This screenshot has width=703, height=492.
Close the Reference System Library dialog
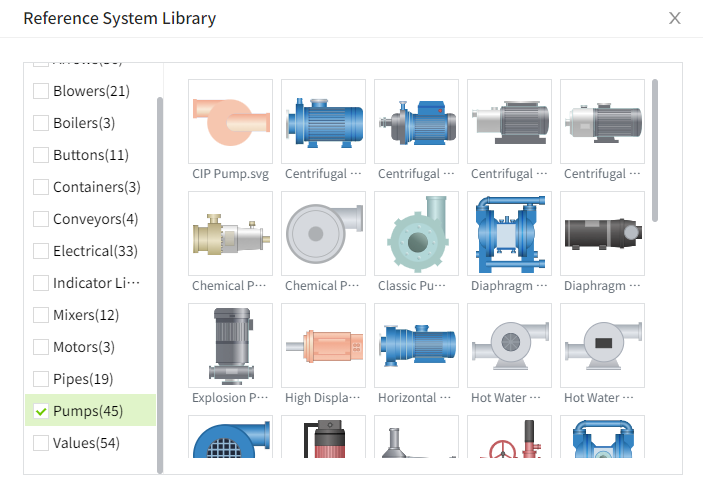point(675,18)
